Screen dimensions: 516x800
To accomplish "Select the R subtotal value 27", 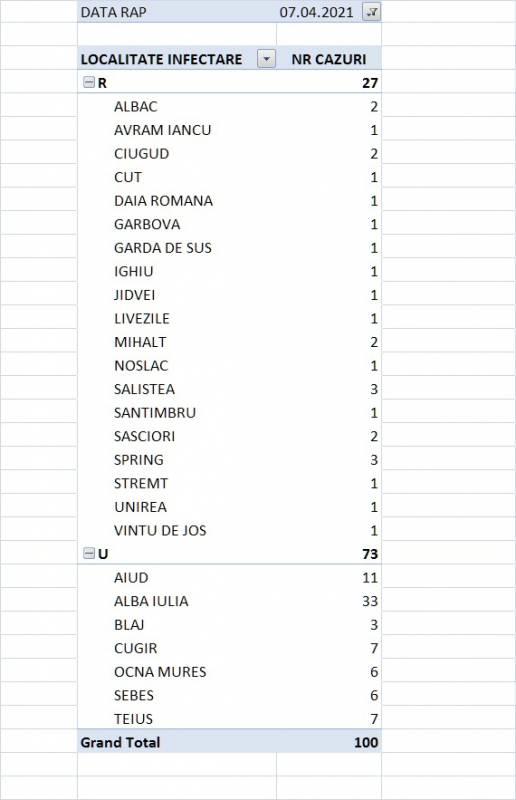I will coord(329,83).
